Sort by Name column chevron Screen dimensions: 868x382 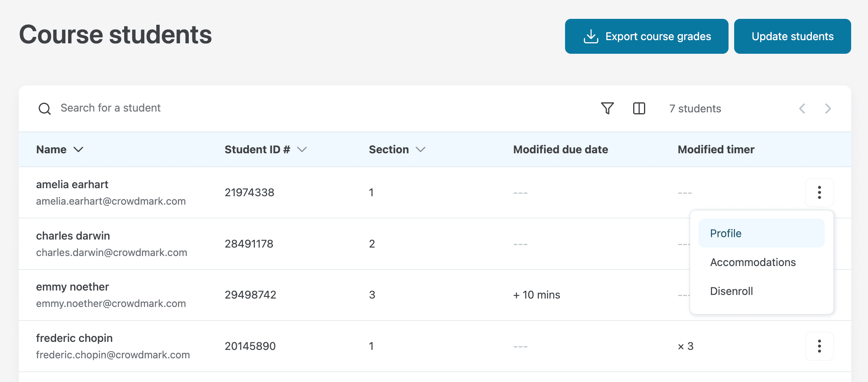(79, 149)
